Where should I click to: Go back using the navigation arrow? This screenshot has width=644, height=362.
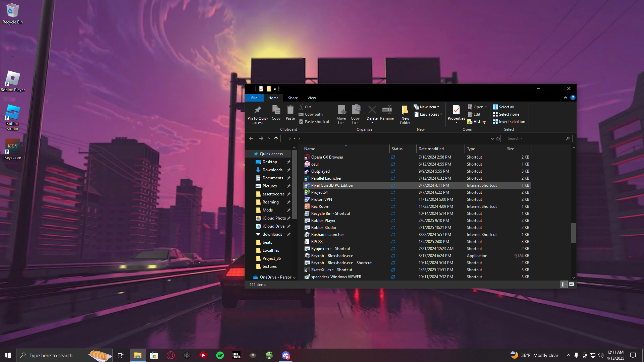point(251,138)
